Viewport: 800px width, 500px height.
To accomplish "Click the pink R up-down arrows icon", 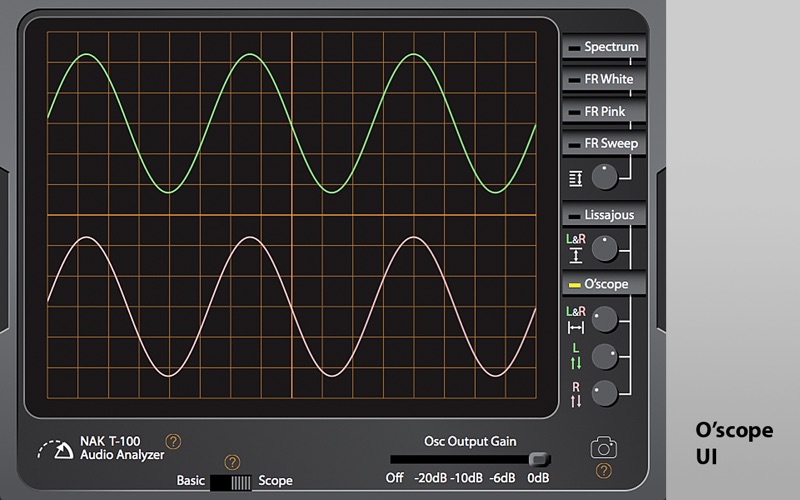I will tap(576, 402).
